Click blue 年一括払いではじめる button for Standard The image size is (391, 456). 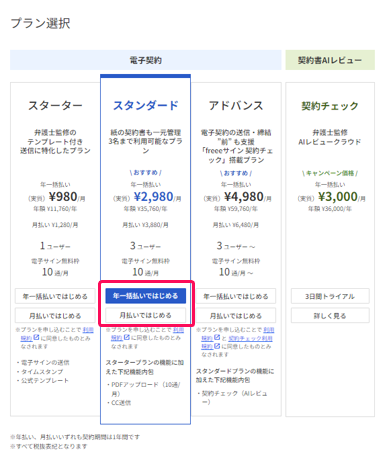[146, 296]
